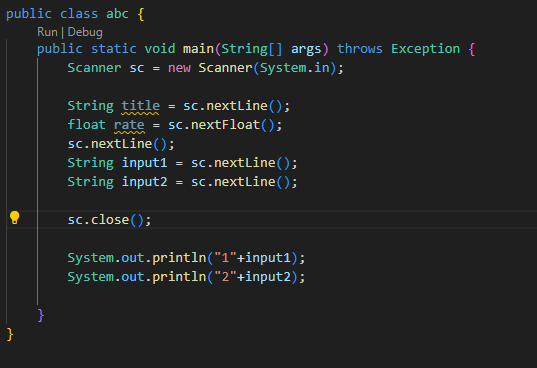Click the 'new' keyword
The width and height of the screenshot is (537, 368).
[x=179, y=68]
